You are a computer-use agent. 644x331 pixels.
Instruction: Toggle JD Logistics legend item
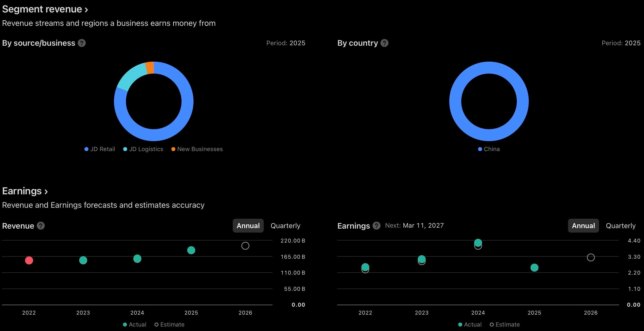(x=143, y=149)
